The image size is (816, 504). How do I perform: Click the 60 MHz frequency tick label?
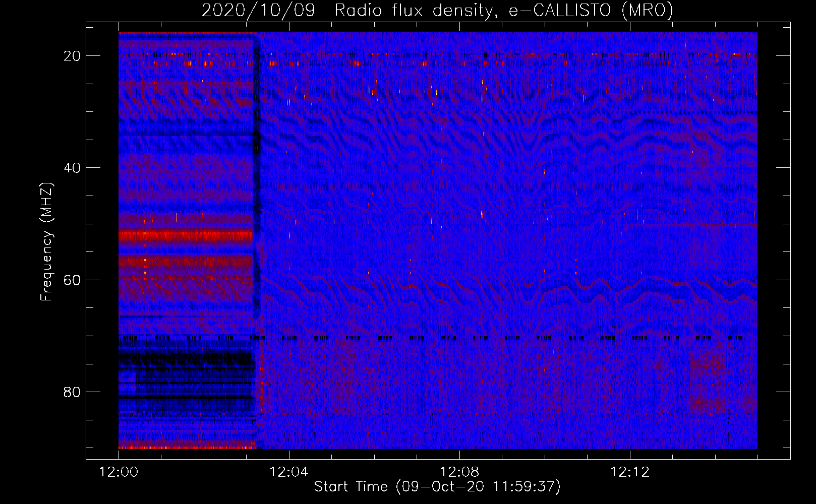(72, 280)
